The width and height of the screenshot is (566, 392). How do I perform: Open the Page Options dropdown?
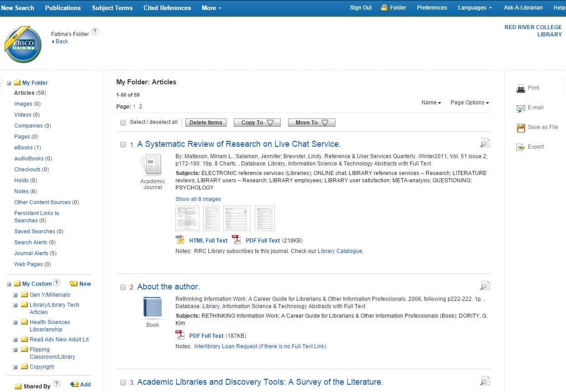469,103
